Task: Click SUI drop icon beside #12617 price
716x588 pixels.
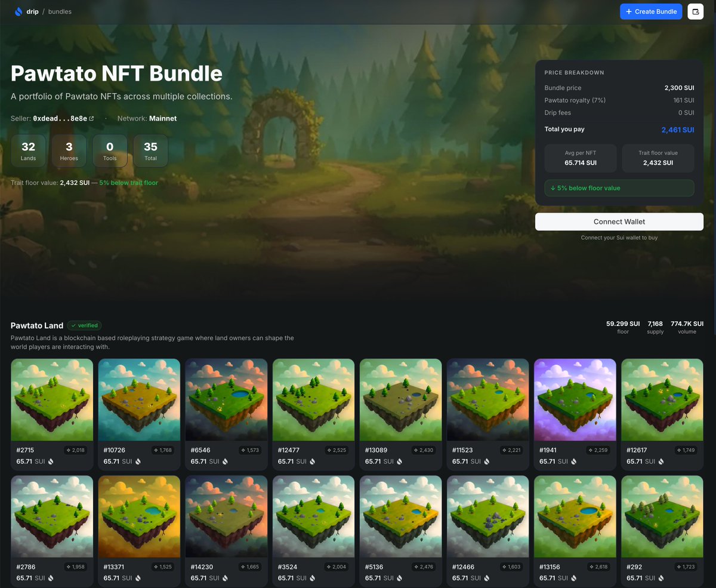Action: [x=661, y=461]
